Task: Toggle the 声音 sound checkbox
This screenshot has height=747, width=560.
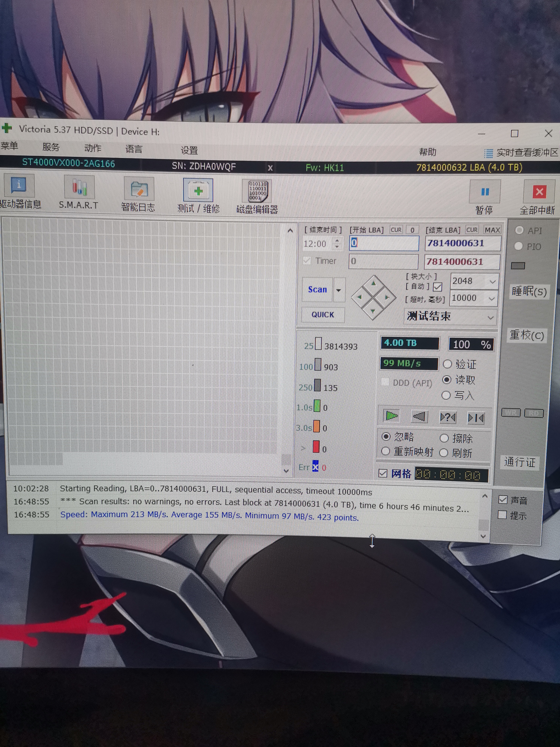Action: tap(503, 500)
